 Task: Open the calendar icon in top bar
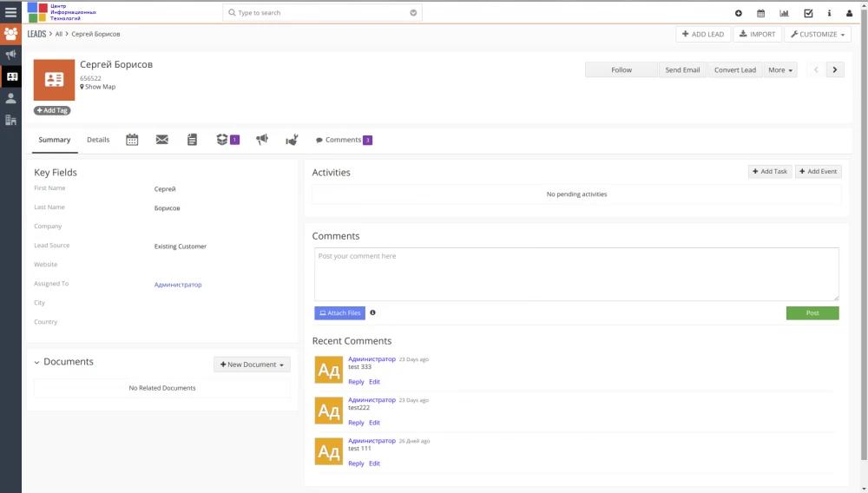pyautogui.click(x=760, y=13)
